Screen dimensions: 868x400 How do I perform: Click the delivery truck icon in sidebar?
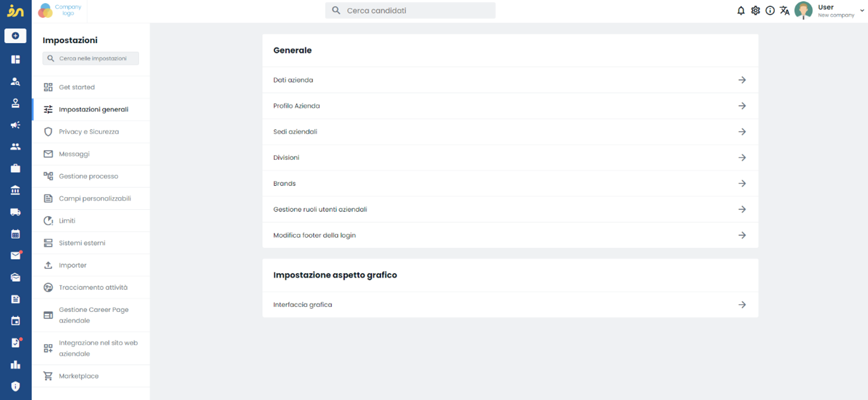point(15,212)
